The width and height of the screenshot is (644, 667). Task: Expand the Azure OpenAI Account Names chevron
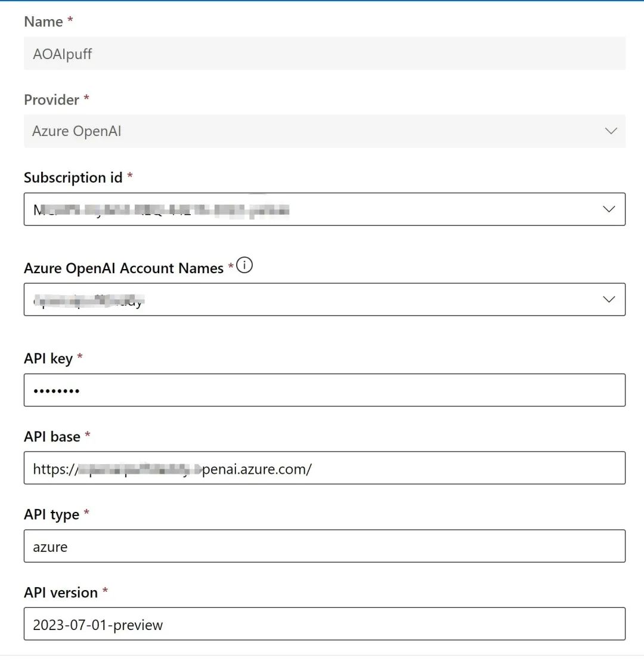pos(609,299)
